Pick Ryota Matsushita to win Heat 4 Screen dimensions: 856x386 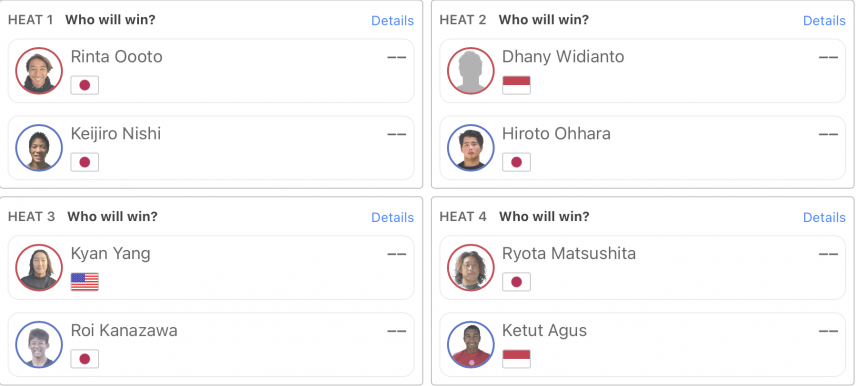pos(643,268)
